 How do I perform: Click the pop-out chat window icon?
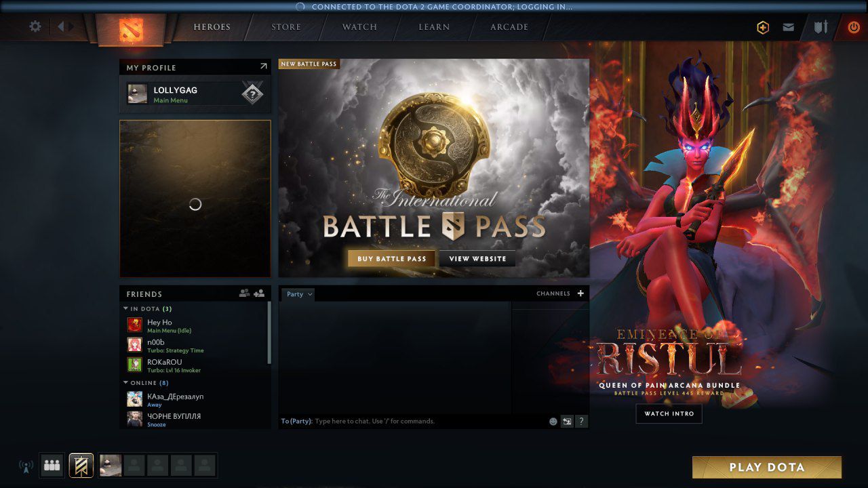coord(567,421)
